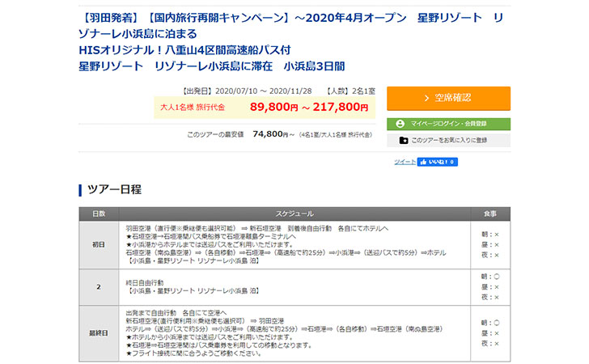Click departure date range 2020/07/10 ～ 2020/11/28
The width and height of the screenshot is (589, 364).
tap(263, 91)
